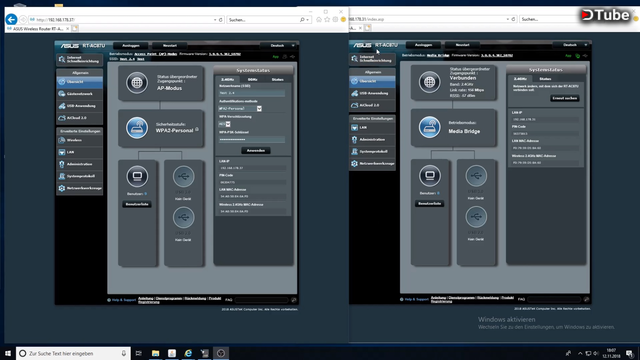Switch to 2.4GHz tab in left window
Screen dimensions: 640x360
click(x=228, y=80)
